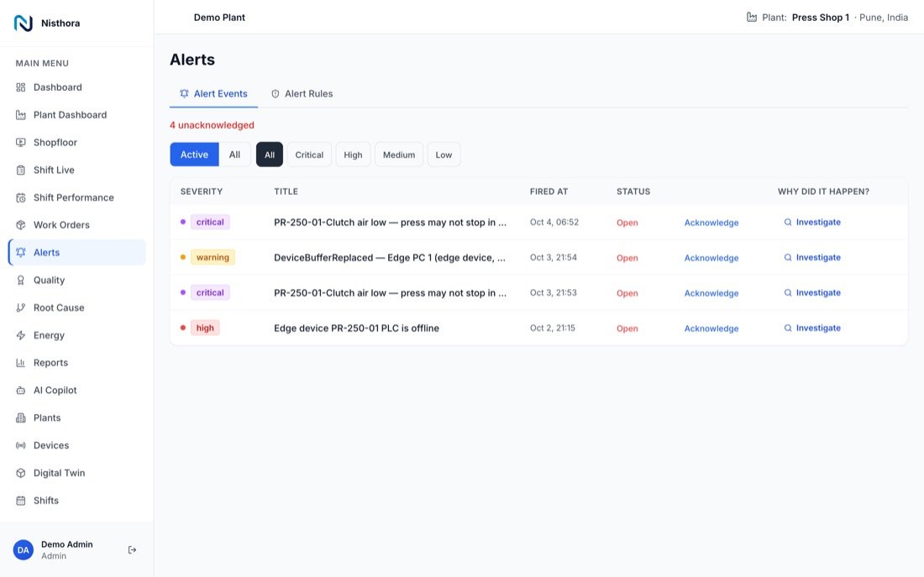Open the Energy menu item

coord(77,335)
